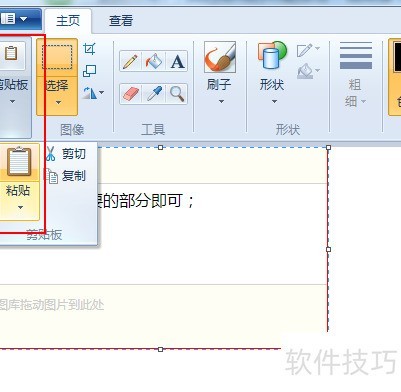Click the rectangular selection icon

point(57,57)
